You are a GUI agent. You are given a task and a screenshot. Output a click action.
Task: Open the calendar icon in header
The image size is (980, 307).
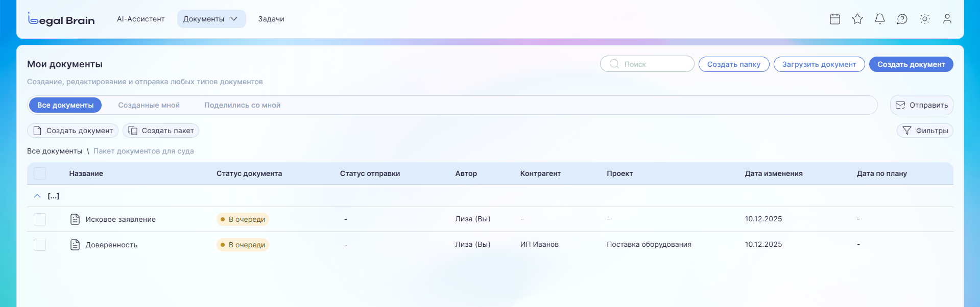tap(835, 19)
